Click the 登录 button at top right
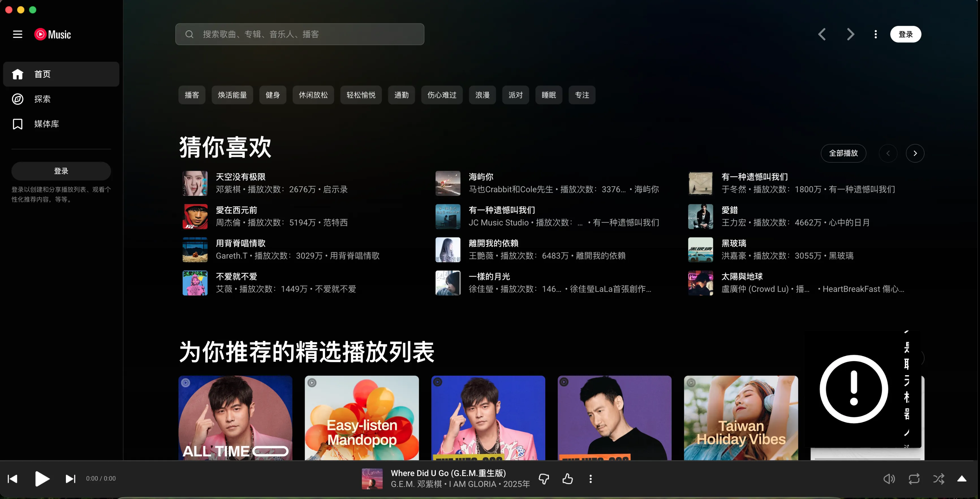980x499 pixels. pos(905,34)
